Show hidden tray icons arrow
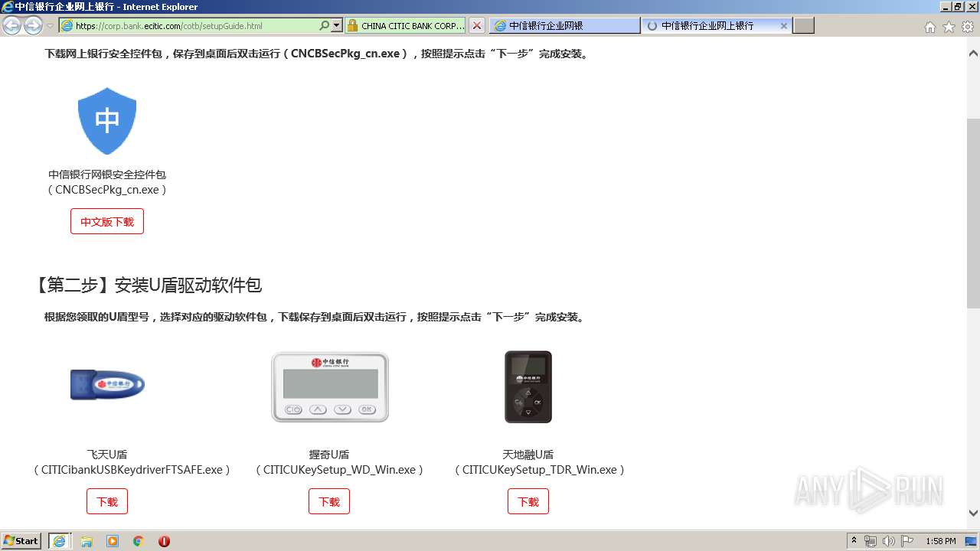 [x=854, y=541]
